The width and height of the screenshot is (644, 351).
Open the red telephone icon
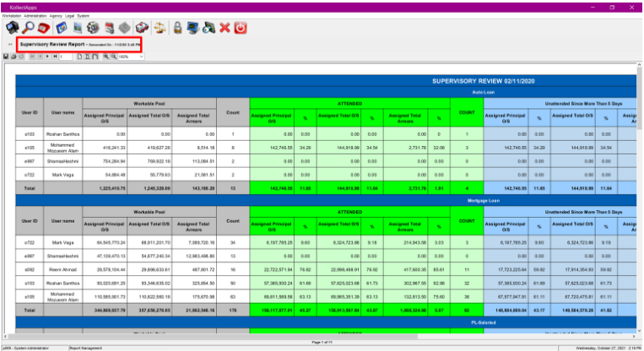coord(44,28)
